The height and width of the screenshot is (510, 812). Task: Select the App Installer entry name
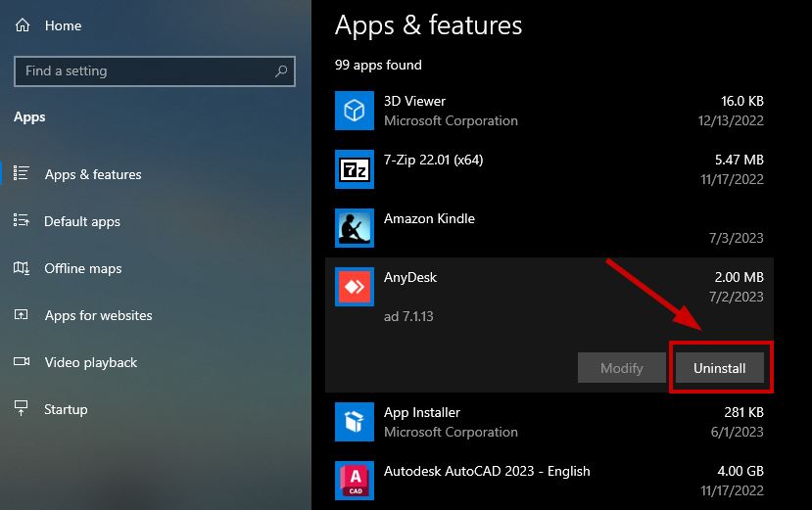coord(421,413)
